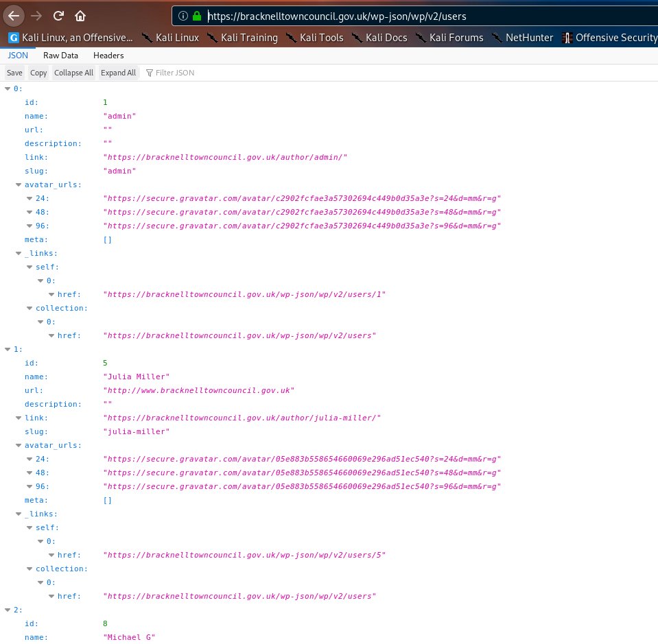Select the users/5 href value
This screenshot has width=658, height=644.
pyautogui.click(x=244, y=555)
